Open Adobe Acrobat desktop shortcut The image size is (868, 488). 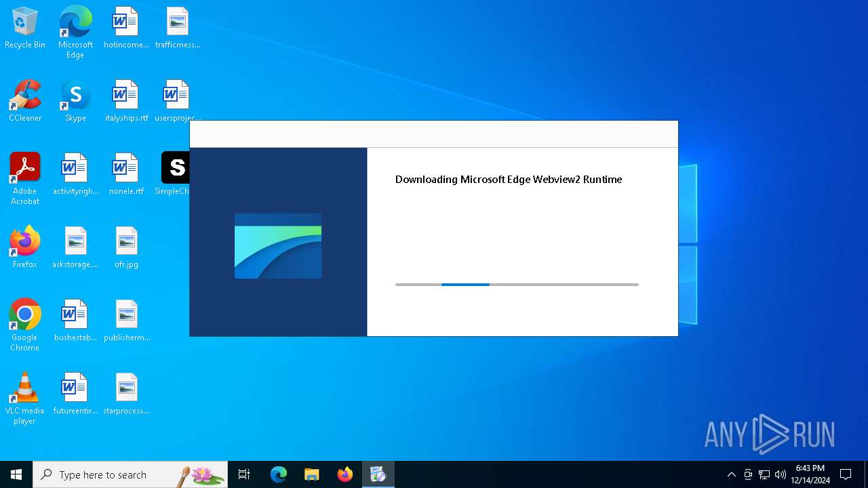[25, 179]
